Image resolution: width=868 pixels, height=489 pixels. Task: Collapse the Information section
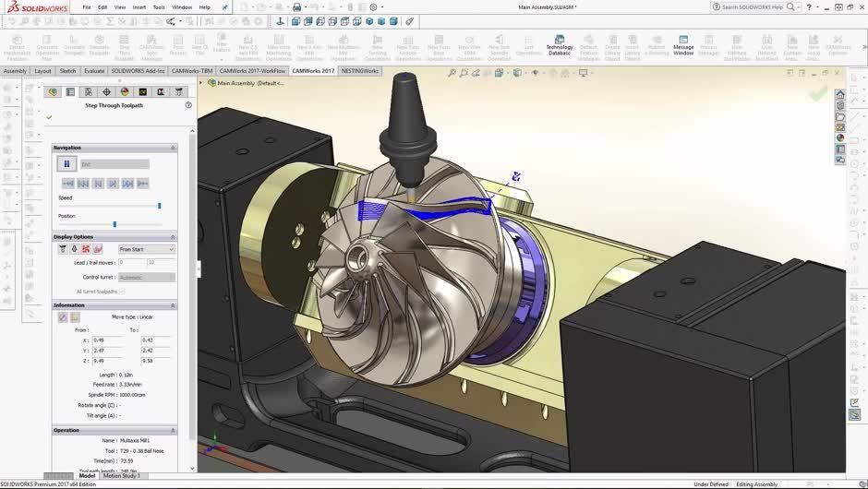pyautogui.click(x=173, y=305)
